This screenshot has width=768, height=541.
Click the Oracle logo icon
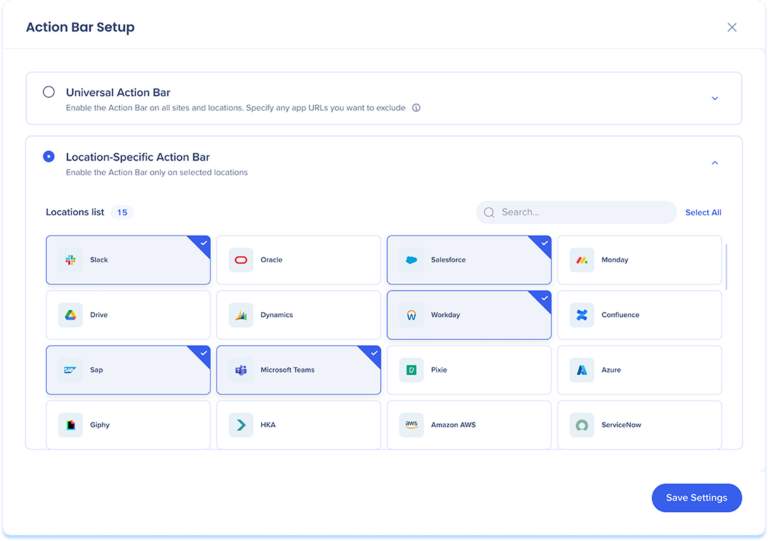click(x=241, y=260)
